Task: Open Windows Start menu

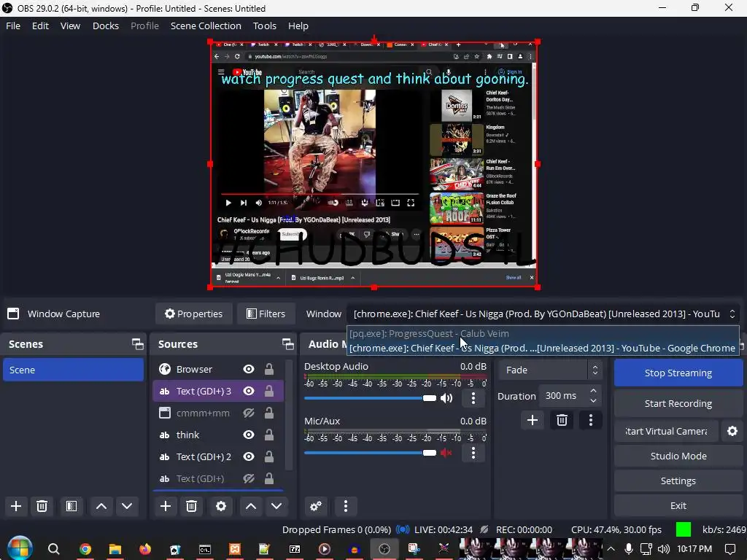Action: (20, 548)
